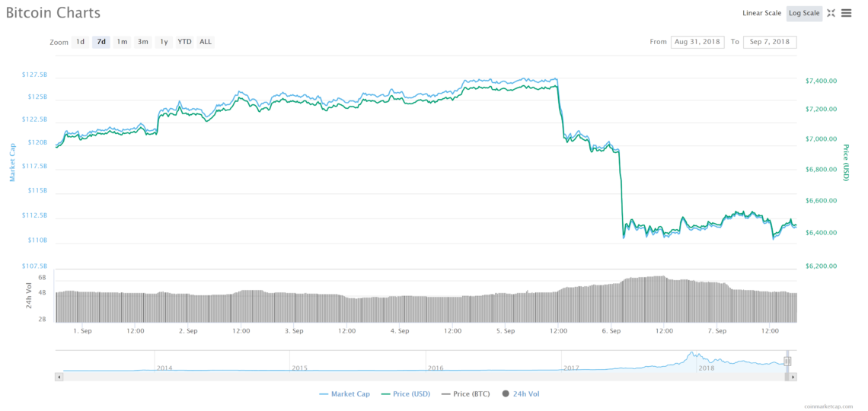
Task: Select the 1y zoom range
Action: 163,42
